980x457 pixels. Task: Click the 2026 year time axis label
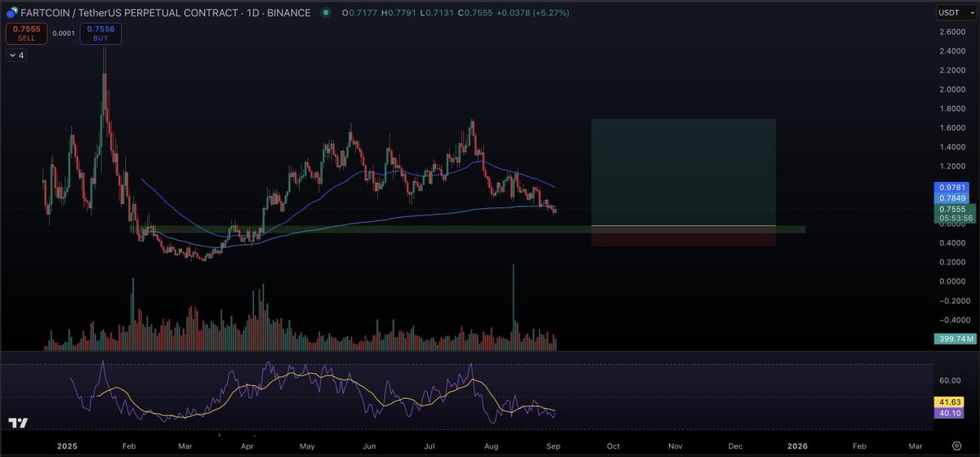797,446
